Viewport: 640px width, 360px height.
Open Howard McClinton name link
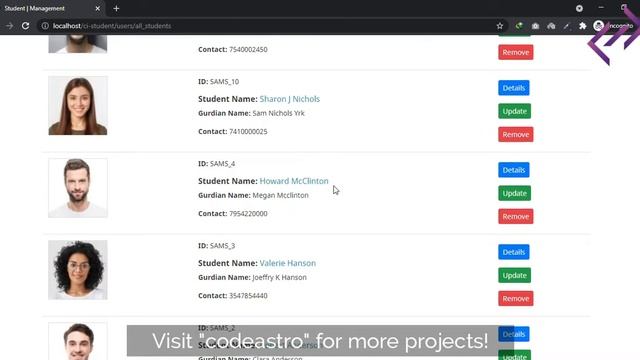pos(294,181)
